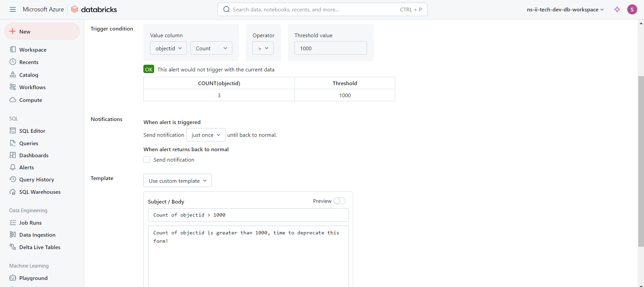Viewport: 644px width, 287px height.
Task: Open the Use custom template dropdown
Action: (x=178, y=180)
